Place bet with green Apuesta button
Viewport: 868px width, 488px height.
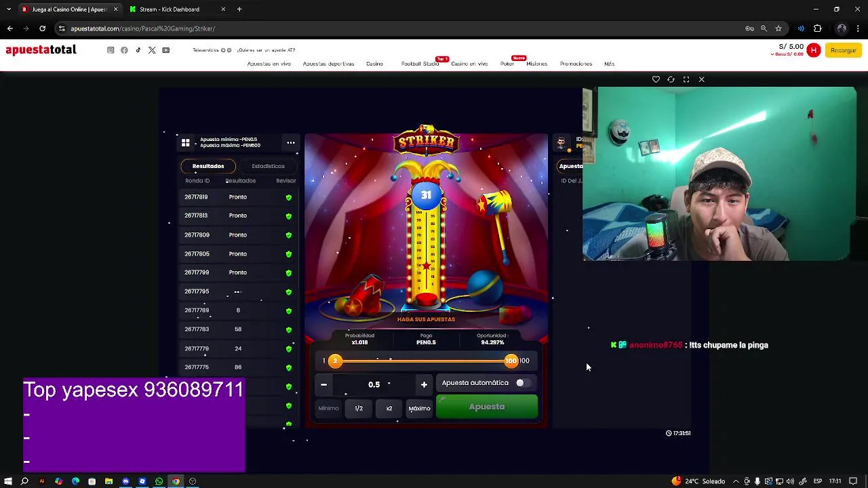pos(487,407)
